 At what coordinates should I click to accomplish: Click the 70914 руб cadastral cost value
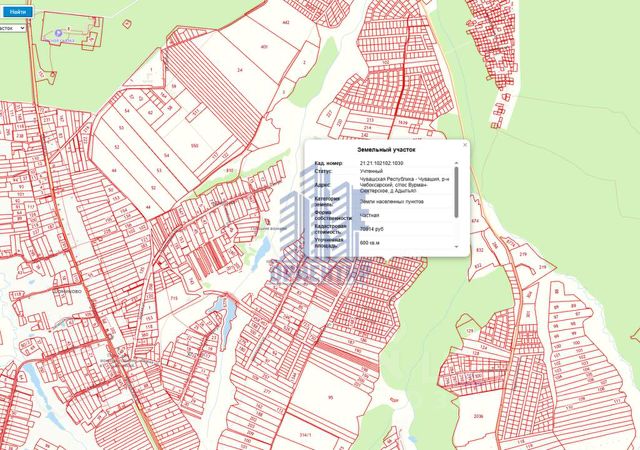coord(372,229)
